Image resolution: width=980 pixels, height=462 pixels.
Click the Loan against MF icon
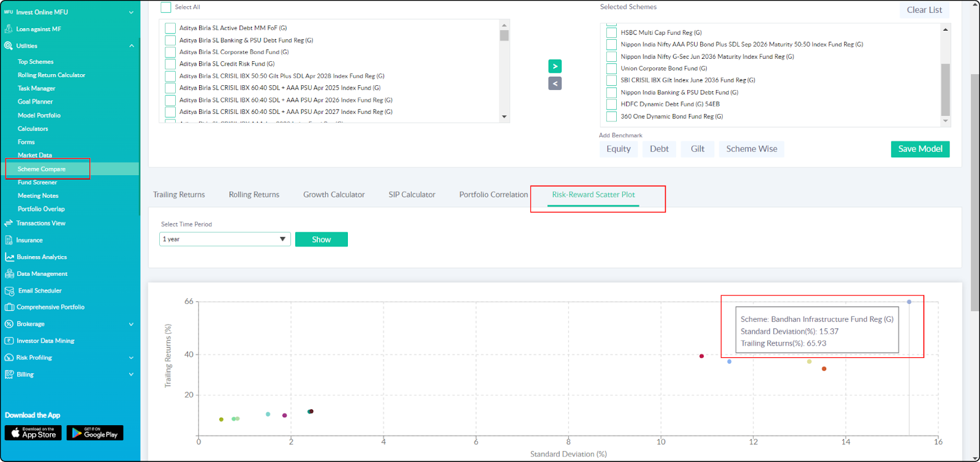click(9, 29)
